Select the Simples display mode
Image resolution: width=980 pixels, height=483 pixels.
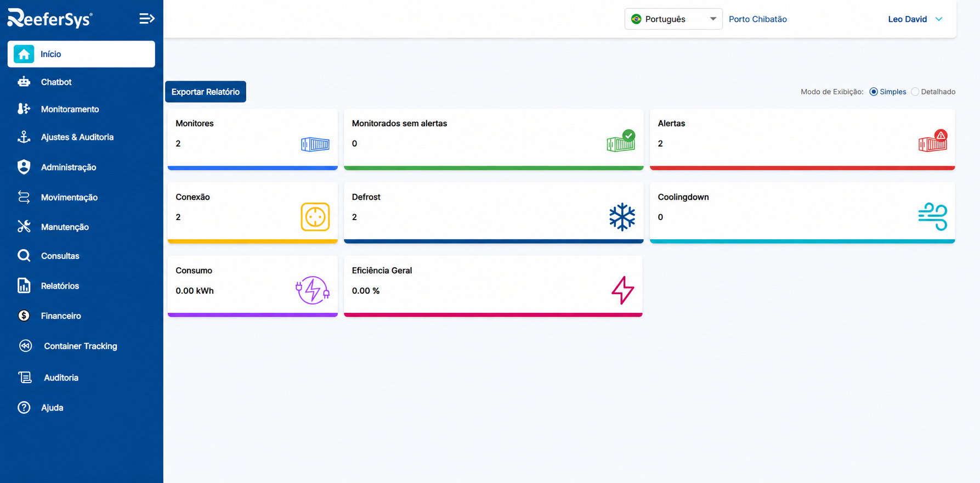tap(874, 92)
